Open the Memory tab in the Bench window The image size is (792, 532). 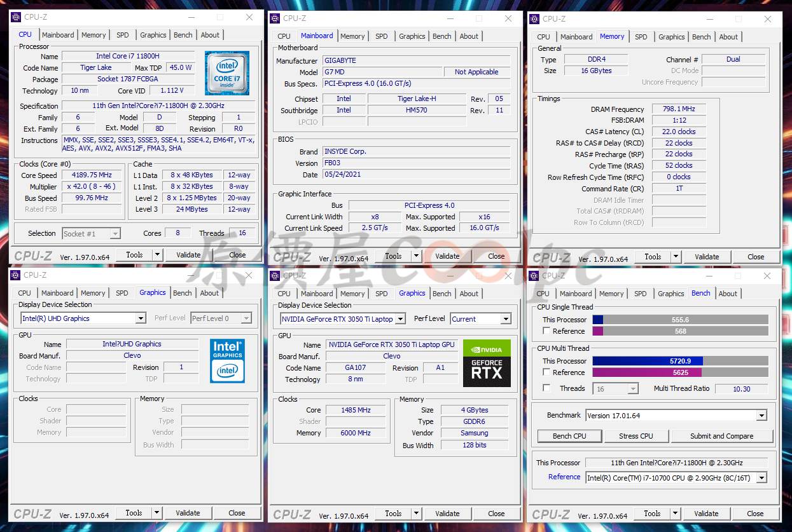coord(611,294)
